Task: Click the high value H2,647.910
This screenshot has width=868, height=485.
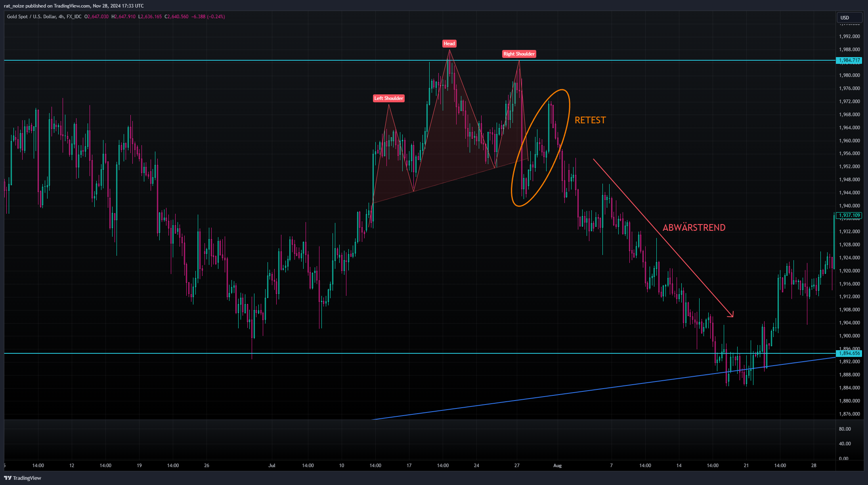Action: click(124, 17)
